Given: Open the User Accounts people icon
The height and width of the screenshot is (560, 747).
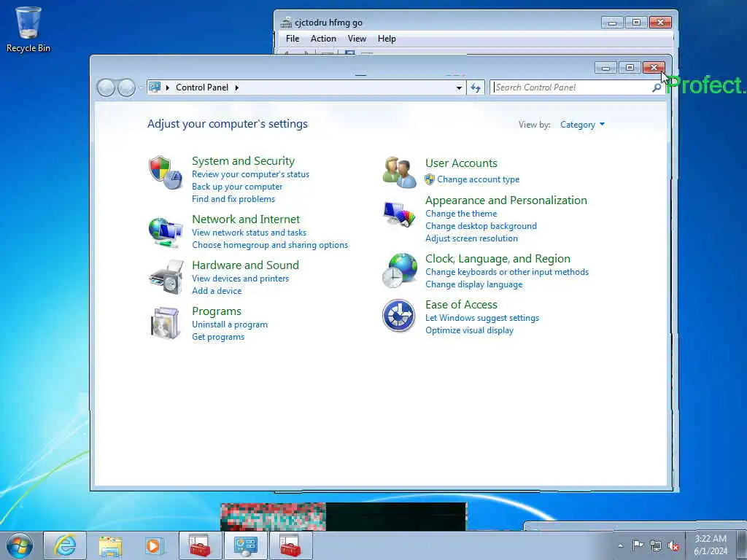Looking at the screenshot, I should (399, 172).
